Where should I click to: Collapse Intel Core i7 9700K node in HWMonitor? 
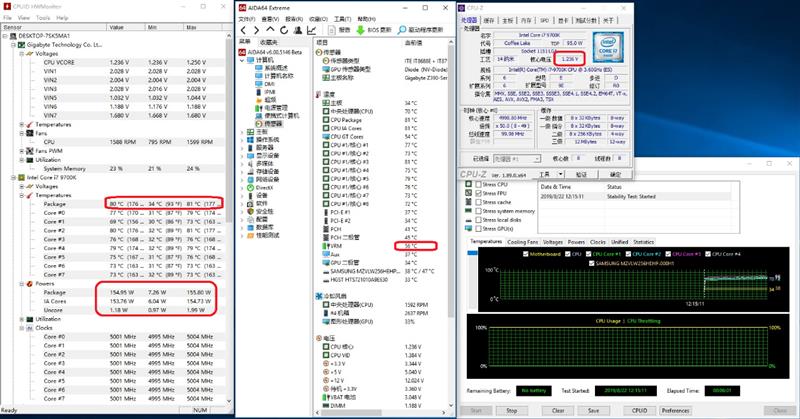pos(14,178)
